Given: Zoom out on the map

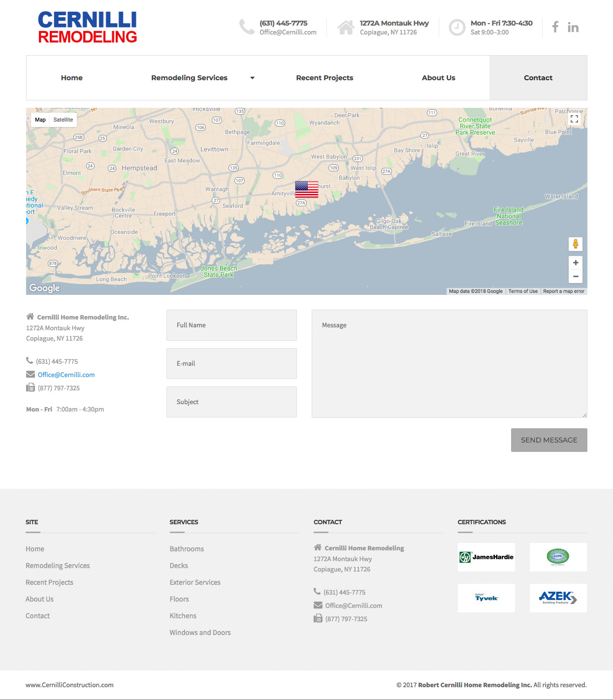Looking at the screenshot, I should [575, 277].
